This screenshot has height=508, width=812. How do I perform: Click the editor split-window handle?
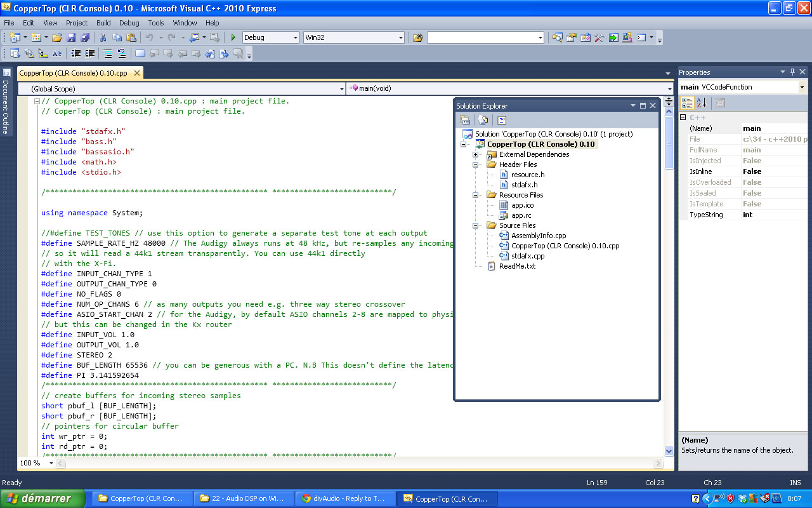pos(669,102)
